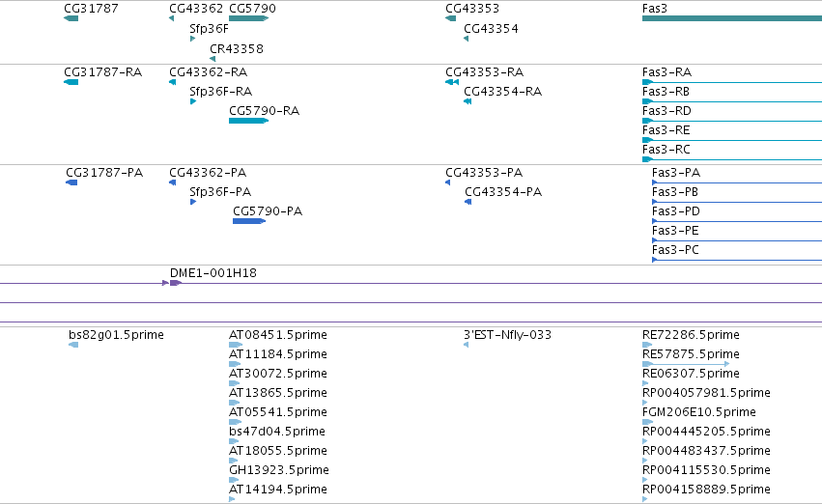Select the CG43353 gene glyph

[x=450, y=18]
